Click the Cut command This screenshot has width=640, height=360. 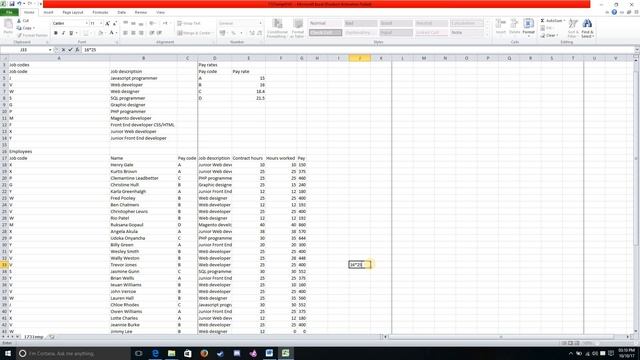point(23,21)
